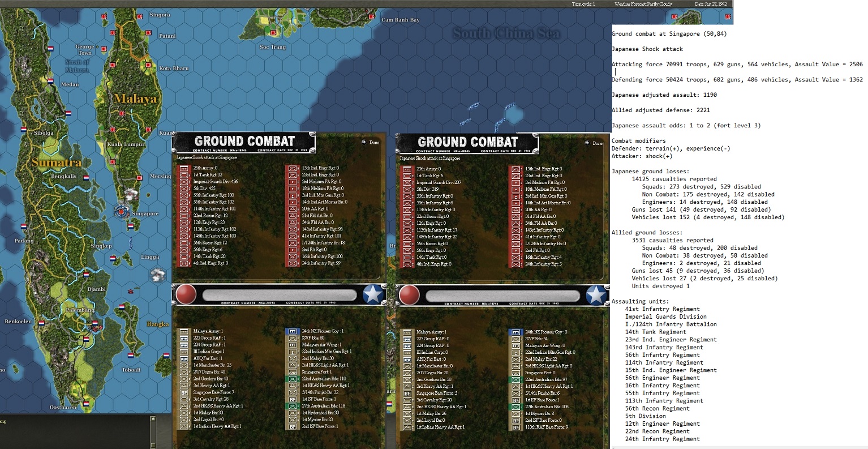Viewport: 868px width, 449px height.
Task: Click the 'Sumatra' region label on the map
Action: tap(57, 163)
